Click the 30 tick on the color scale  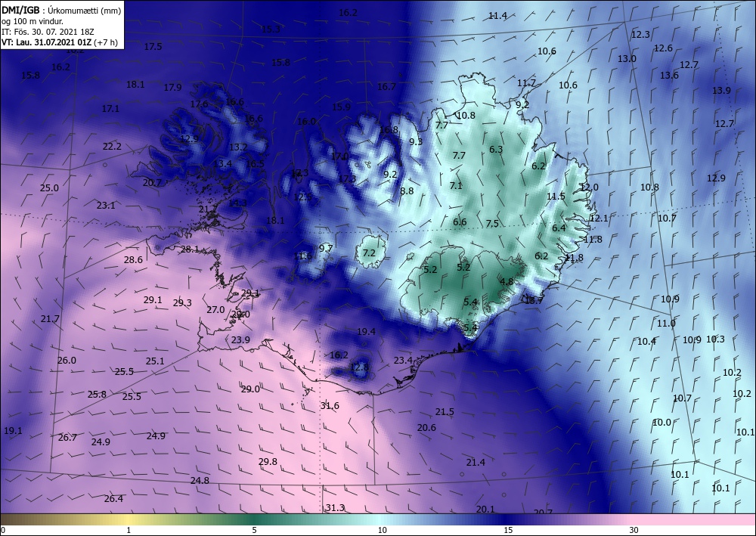coord(634,531)
